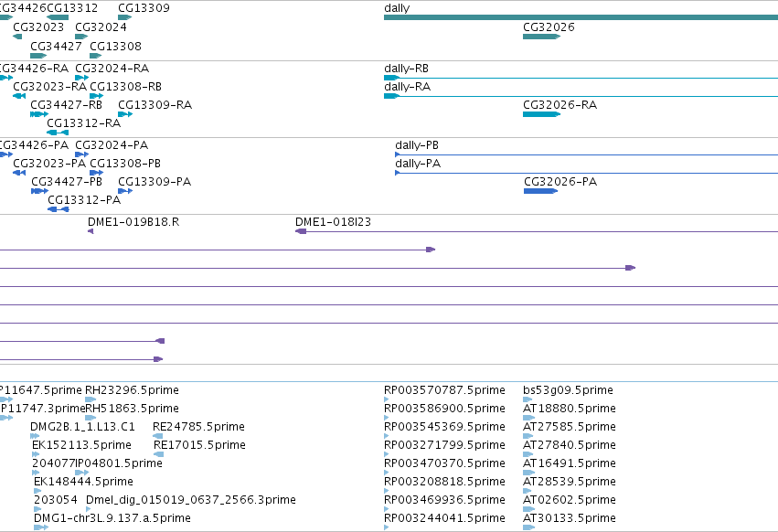The height and width of the screenshot is (532, 778).
Task: Select the EK148444.5prime EST arrow
Action: click(x=37, y=491)
